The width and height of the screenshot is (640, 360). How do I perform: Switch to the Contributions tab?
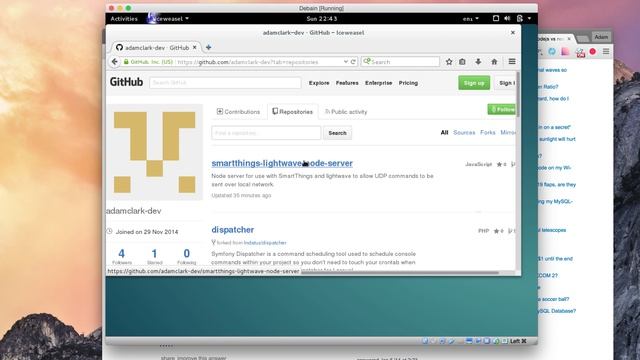[238, 111]
